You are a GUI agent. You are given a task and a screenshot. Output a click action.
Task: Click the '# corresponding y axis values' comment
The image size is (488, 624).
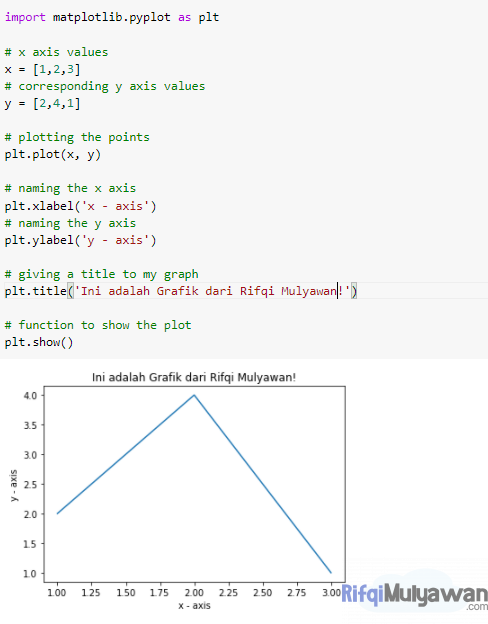tap(105, 86)
